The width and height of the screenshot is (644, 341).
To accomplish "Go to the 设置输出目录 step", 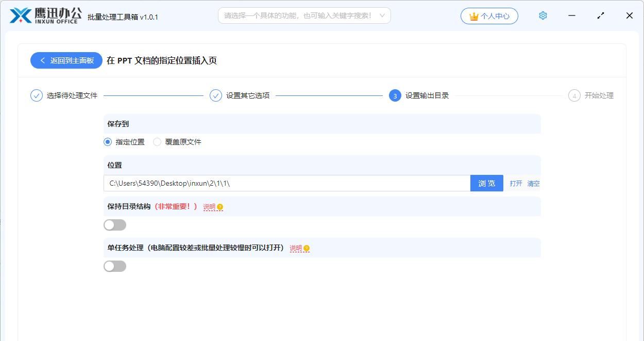I will [395, 95].
